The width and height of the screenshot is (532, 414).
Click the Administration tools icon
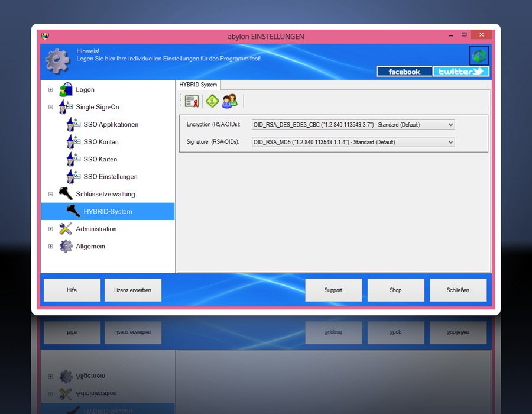[66, 229]
